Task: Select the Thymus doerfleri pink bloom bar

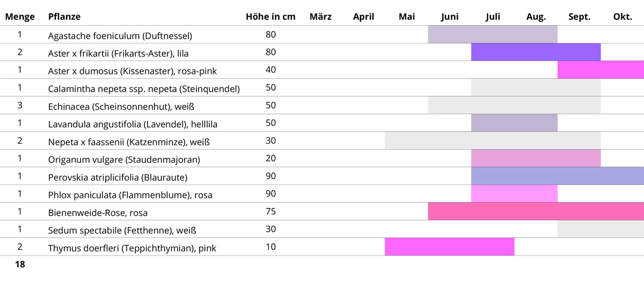Action: click(449, 246)
